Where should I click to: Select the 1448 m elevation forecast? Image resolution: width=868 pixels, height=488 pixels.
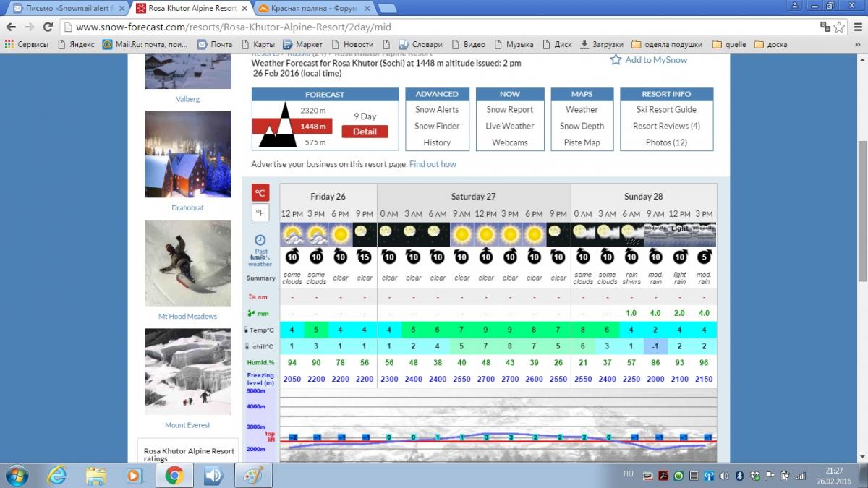click(313, 127)
